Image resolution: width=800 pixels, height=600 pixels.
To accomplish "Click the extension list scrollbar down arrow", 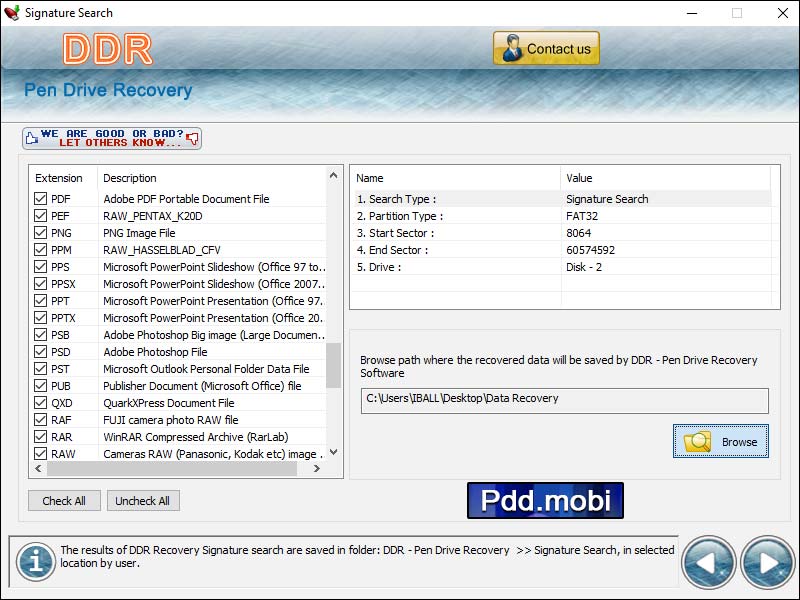I will [x=334, y=452].
